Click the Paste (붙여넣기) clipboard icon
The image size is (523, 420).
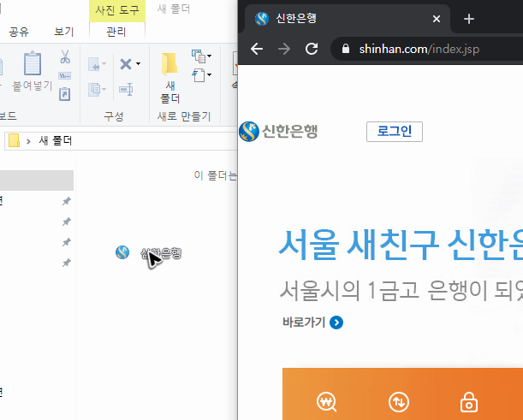(x=33, y=63)
